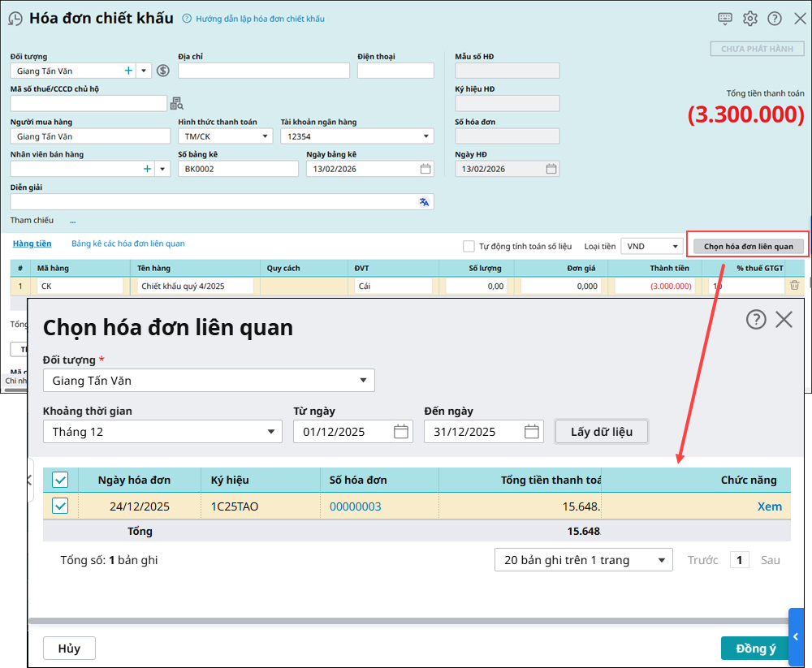Open calendar for Ngày bảng kê
The image size is (812, 668).
tap(425, 169)
